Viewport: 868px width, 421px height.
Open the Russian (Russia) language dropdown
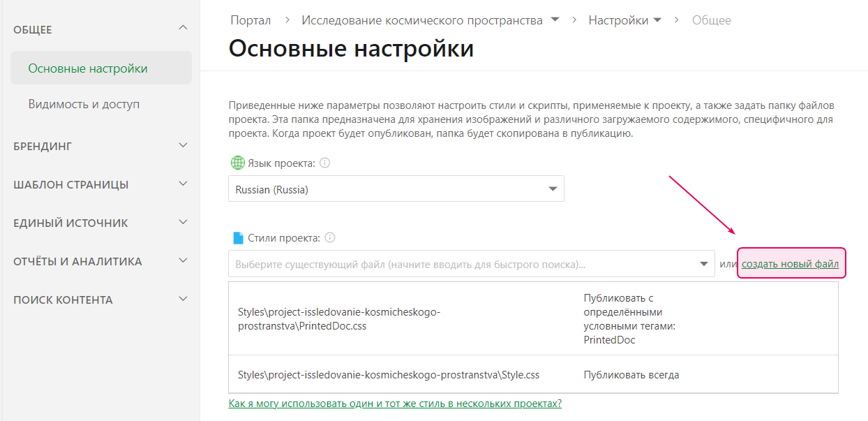(x=552, y=189)
